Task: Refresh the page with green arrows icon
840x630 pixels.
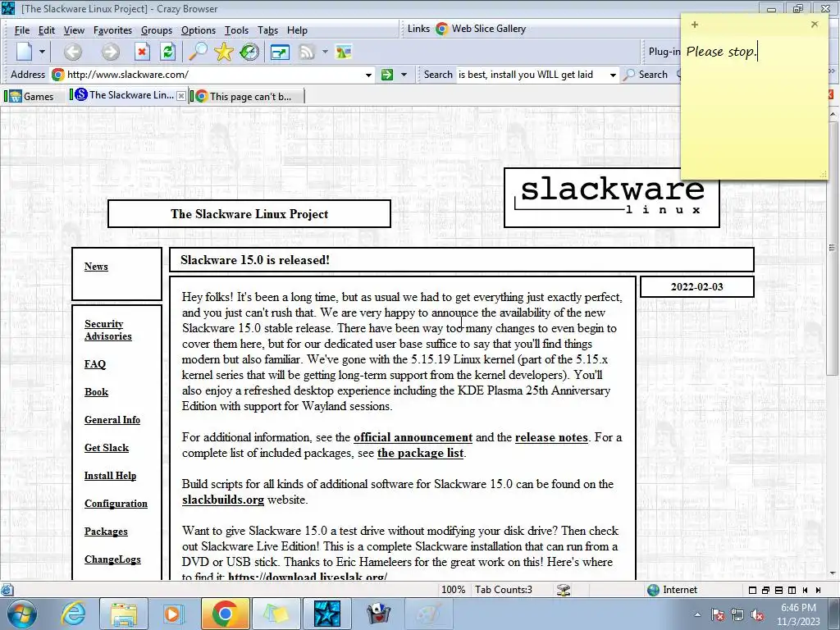Action: (x=167, y=52)
